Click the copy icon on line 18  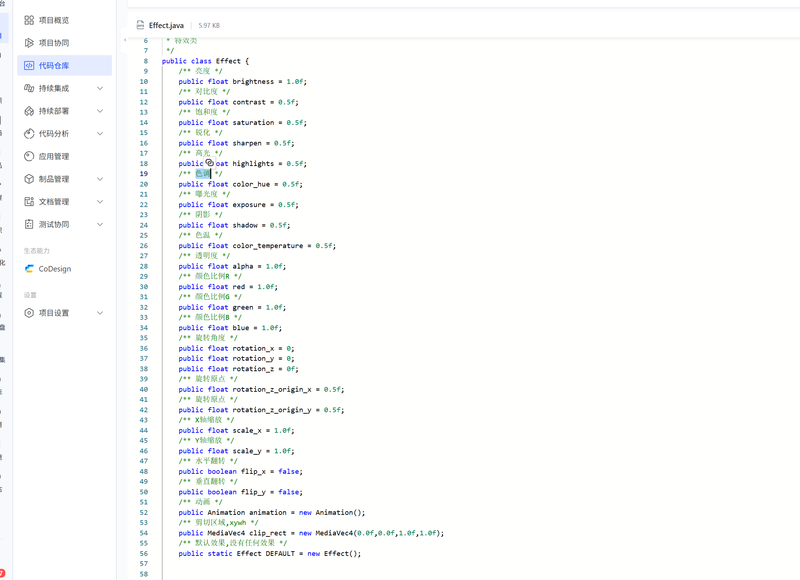pyautogui.click(x=209, y=162)
